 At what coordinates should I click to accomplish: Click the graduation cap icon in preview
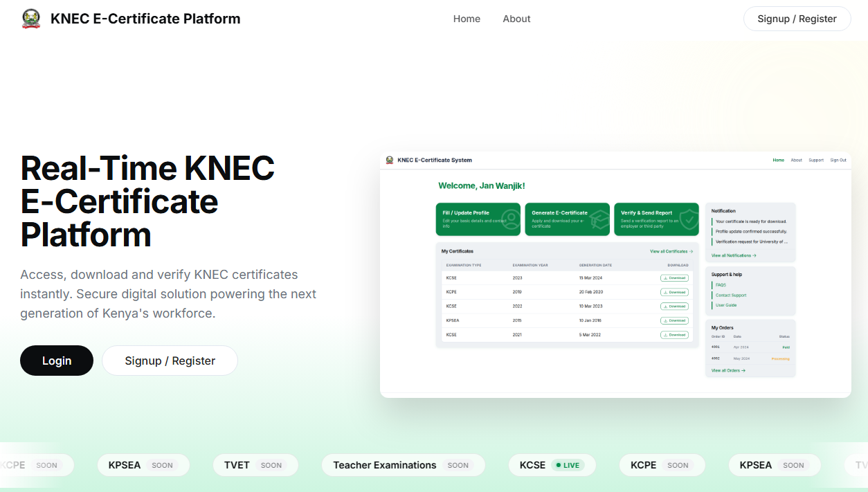[600, 220]
